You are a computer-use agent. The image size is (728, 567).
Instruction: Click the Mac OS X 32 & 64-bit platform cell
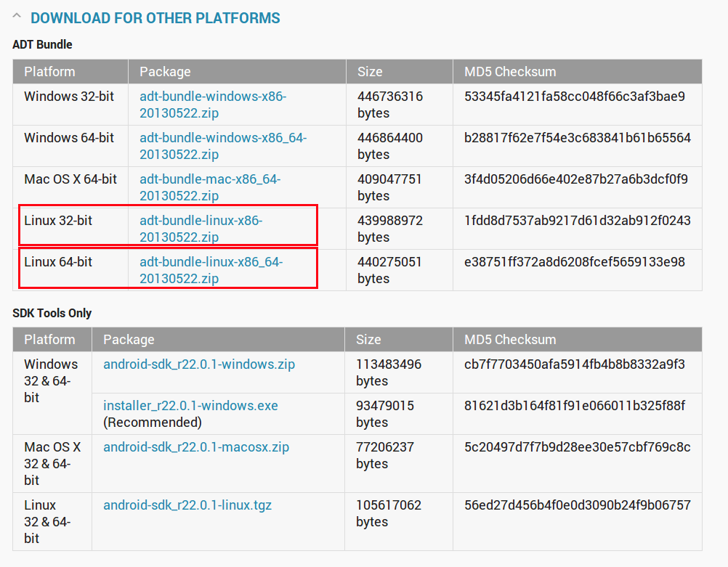52,463
